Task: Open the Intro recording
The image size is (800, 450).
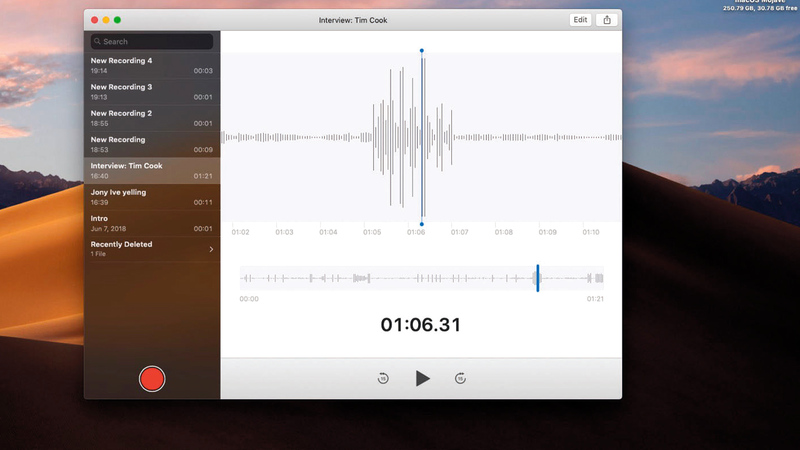Action: pos(152,222)
